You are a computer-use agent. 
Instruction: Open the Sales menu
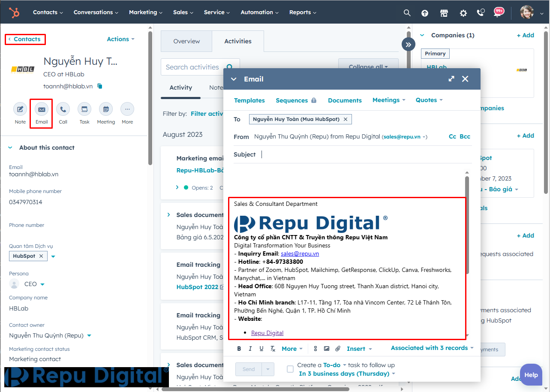coord(183,12)
